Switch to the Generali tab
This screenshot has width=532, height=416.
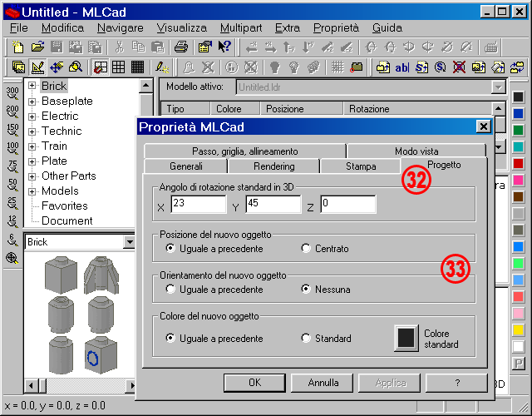(x=186, y=166)
